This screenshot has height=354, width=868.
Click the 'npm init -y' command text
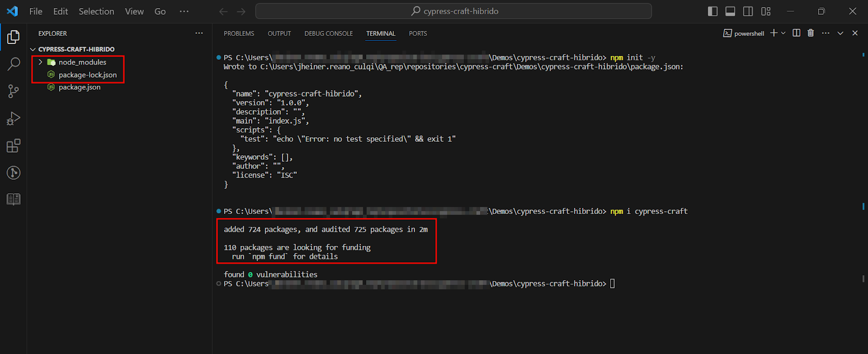[633, 58]
